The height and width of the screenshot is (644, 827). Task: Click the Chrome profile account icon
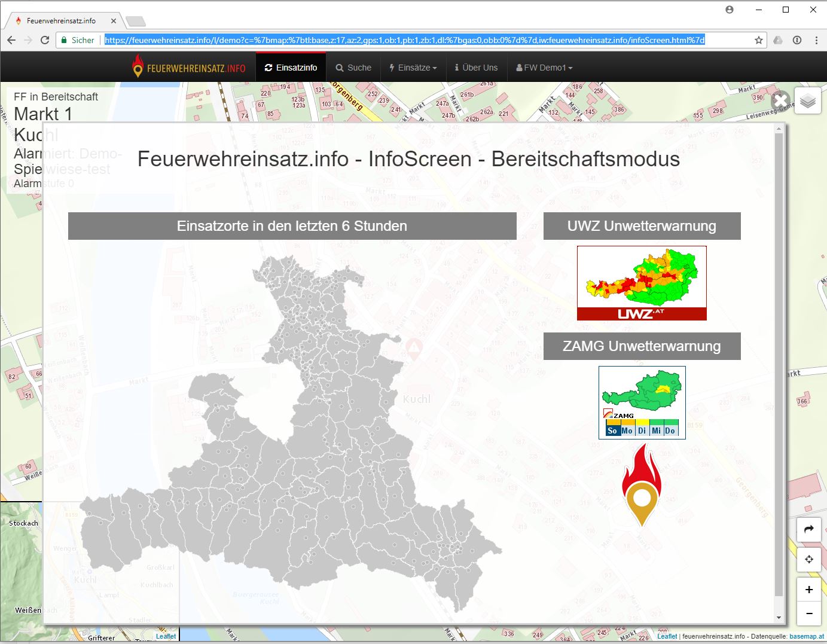730,10
